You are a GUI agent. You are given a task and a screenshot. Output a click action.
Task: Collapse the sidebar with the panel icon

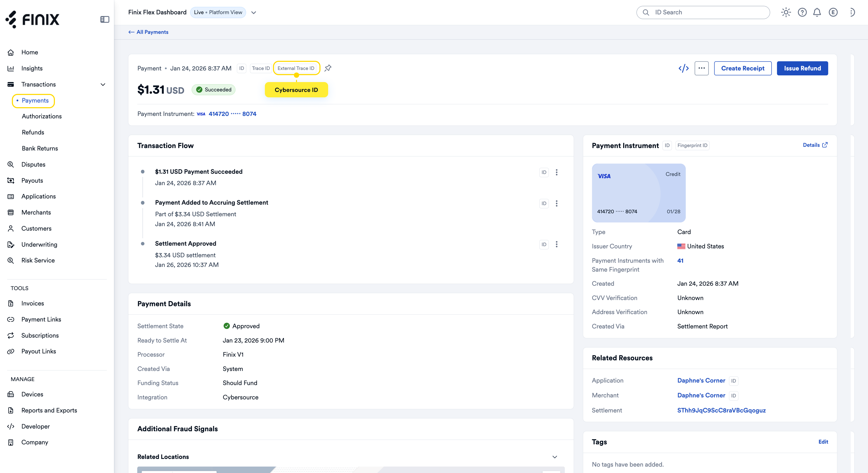105,20
